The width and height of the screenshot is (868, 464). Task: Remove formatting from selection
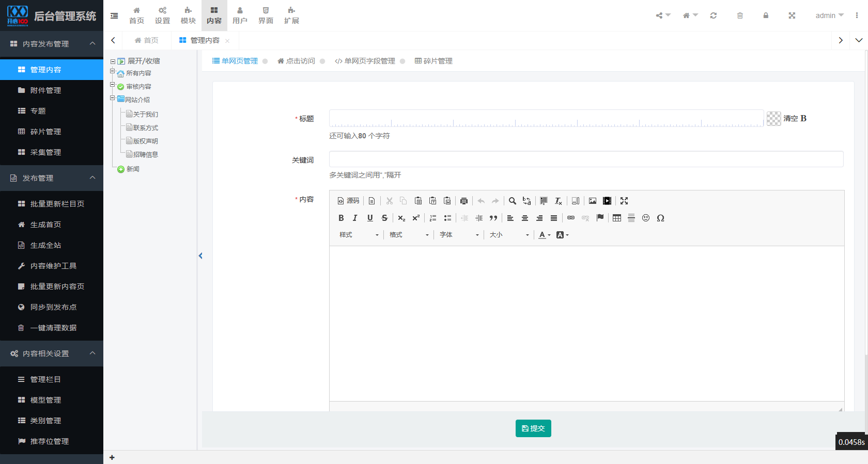point(559,201)
